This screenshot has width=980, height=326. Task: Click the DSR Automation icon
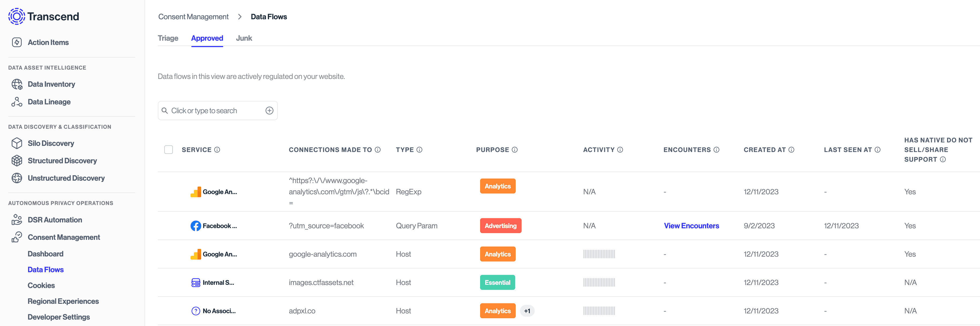click(17, 220)
